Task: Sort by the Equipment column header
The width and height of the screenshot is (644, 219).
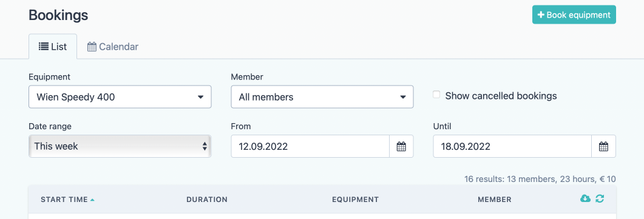Action: [355, 200]
